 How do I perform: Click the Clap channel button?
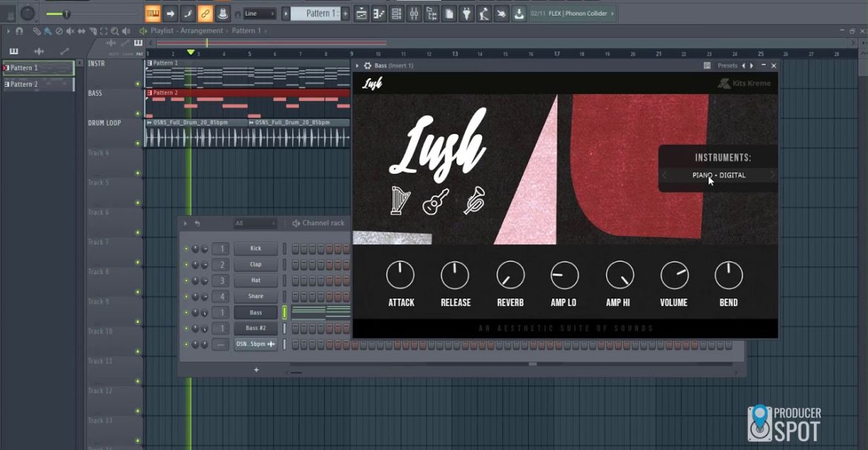click(x=256, y=265)
